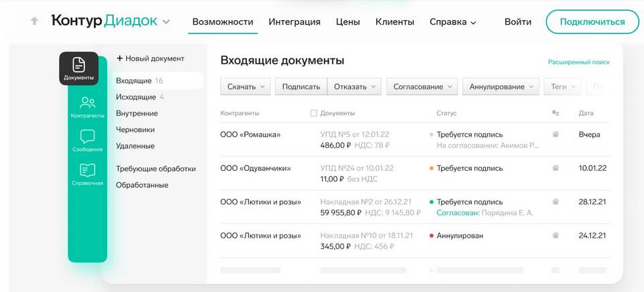Toggle the Документы select-all checkbox
Image resolution: width=644 pixels, height=292 pixels.
pyautogui.click(x=314, y=113)
